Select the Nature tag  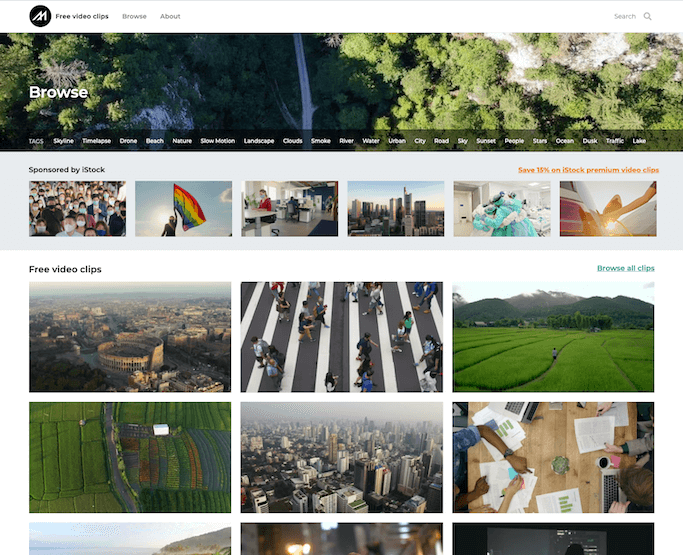(182, 141)
